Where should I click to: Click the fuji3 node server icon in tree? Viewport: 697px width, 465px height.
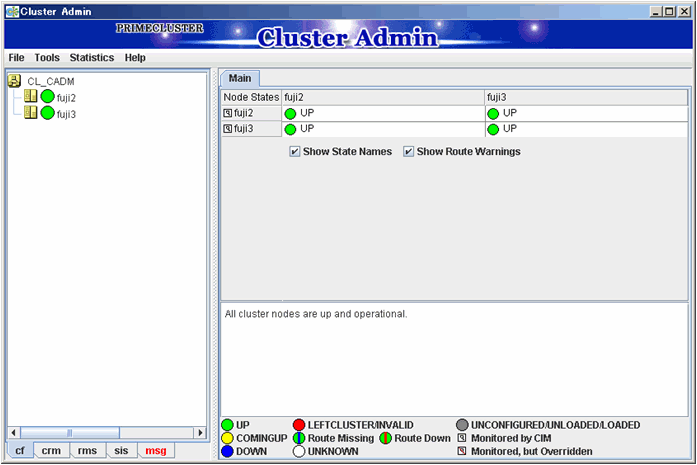point(31,112)
